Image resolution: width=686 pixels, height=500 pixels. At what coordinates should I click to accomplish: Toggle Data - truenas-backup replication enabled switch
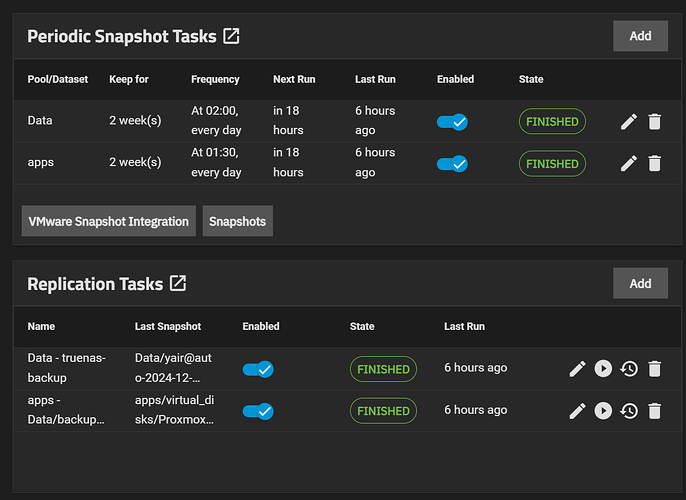(x=258, y=370)
